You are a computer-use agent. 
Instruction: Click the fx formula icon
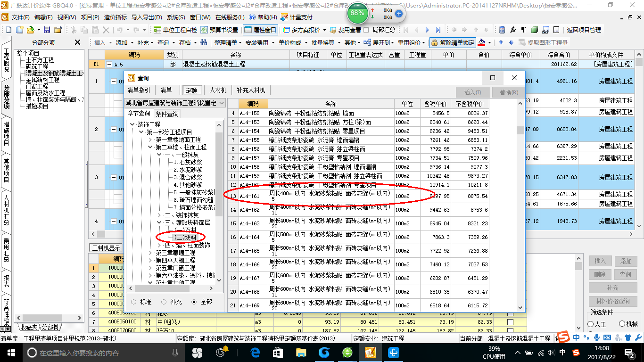coord(513,30)
